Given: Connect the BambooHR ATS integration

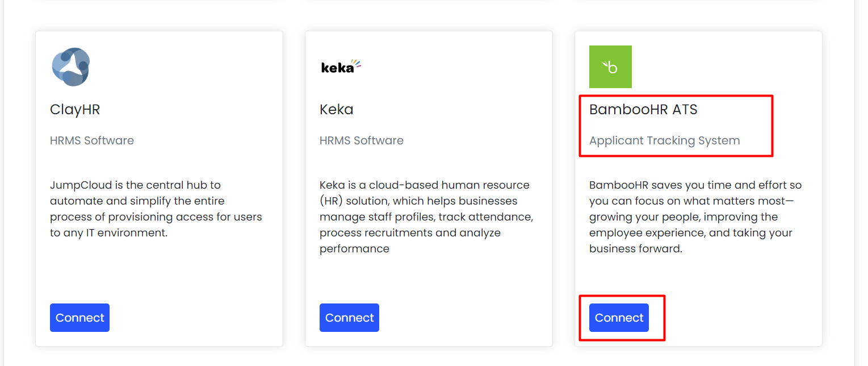Looking at the screenshot, I should pyautogui.click(x=619, y=318).
